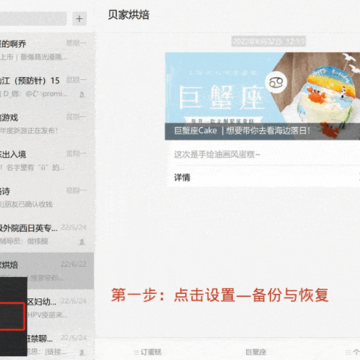Open the (预防针) 15 group chat
The image size is (360, 360).
pos(47,87)
